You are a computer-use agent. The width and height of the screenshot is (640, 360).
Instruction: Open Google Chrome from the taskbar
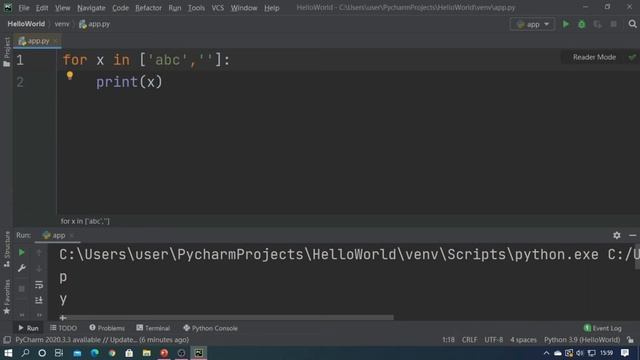tap(112, 353)
